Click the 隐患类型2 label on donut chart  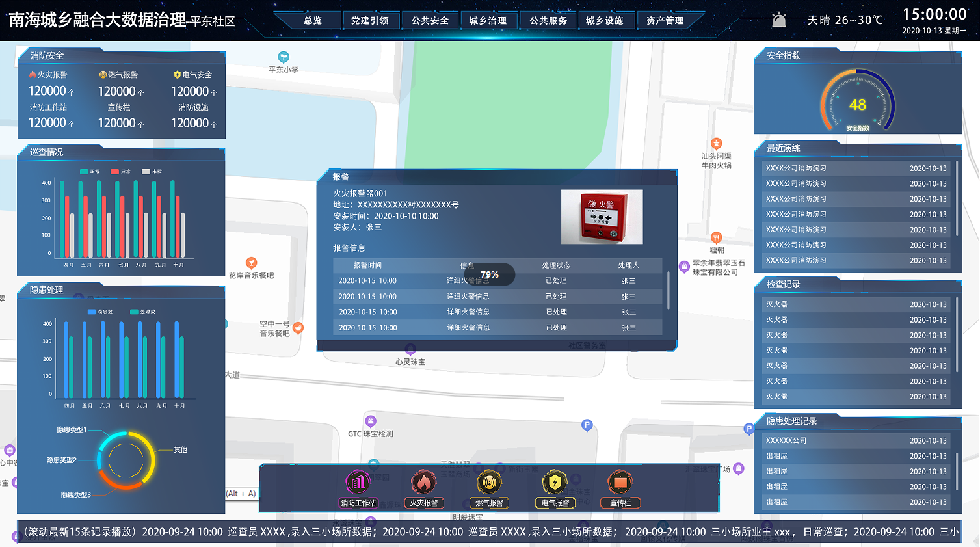click(62, 460)
